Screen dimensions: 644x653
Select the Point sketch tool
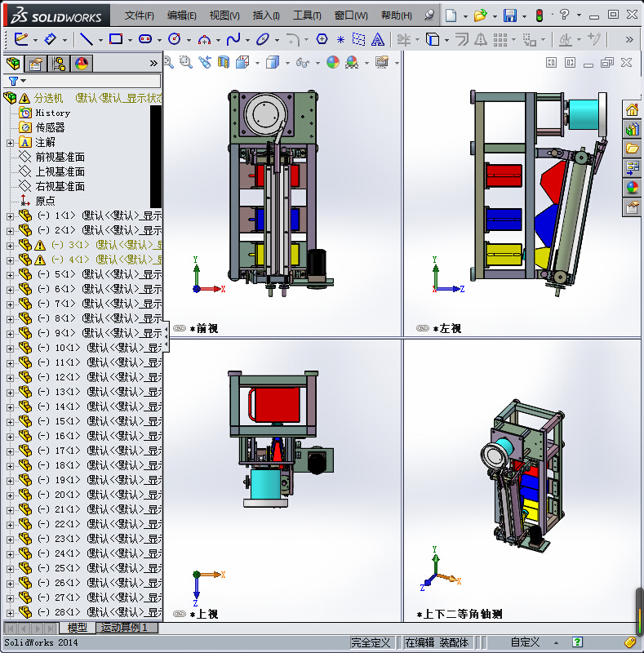(340, 39)
